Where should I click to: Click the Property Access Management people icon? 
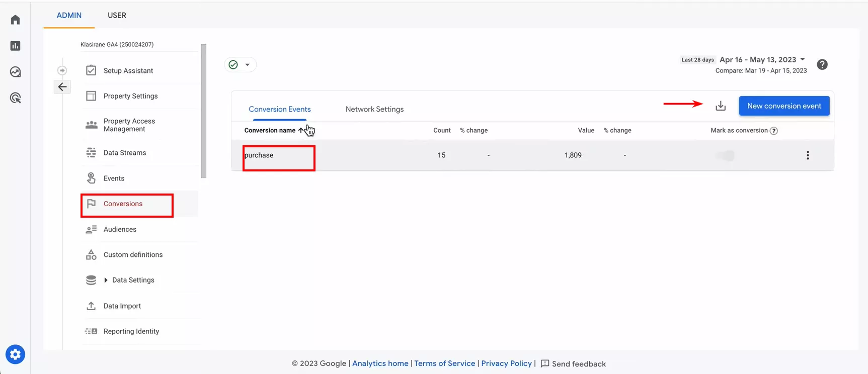click(x=91, y=125)
